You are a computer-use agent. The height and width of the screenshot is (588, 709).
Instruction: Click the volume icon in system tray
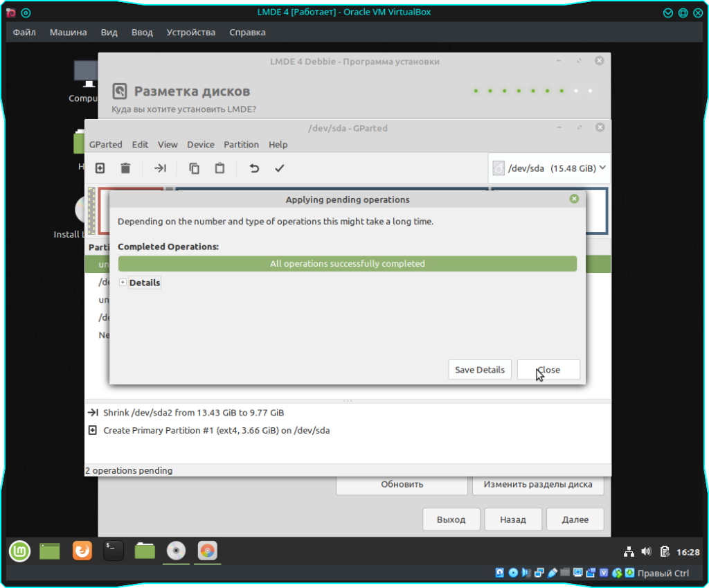647,552
